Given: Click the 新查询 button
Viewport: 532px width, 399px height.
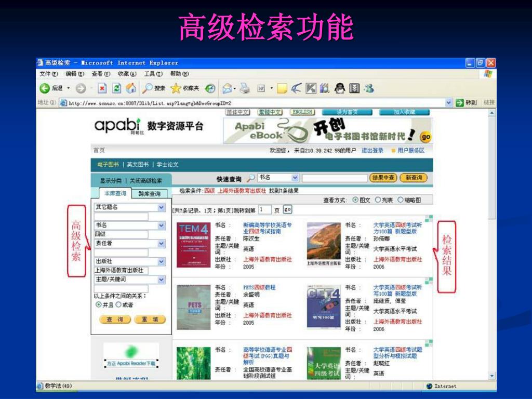Looking at the screenshot, I should coord(414,178).
